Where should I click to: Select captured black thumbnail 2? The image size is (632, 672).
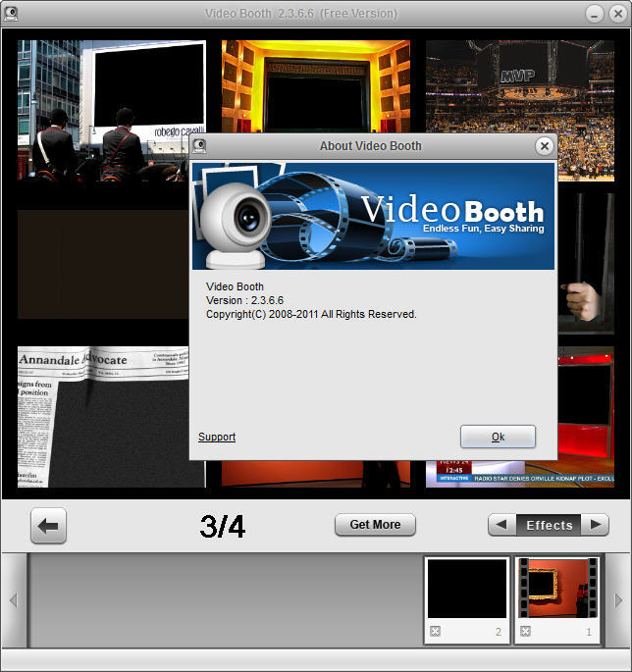467,588
